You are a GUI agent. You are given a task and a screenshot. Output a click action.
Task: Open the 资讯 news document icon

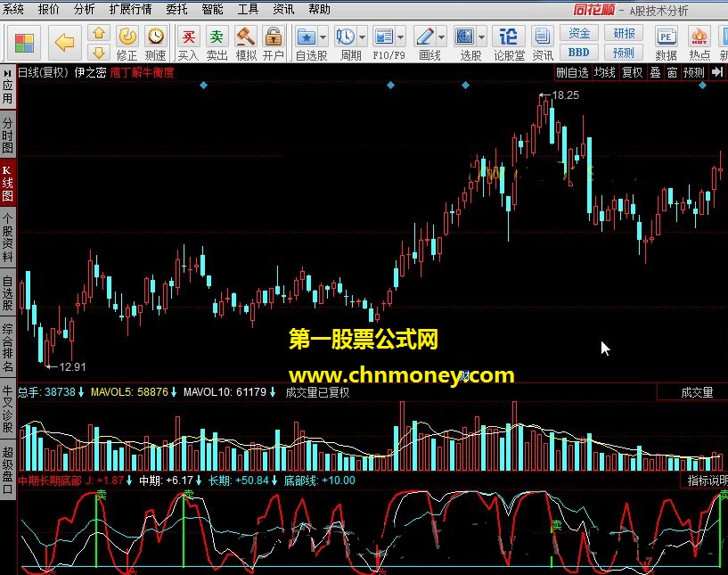542,37
